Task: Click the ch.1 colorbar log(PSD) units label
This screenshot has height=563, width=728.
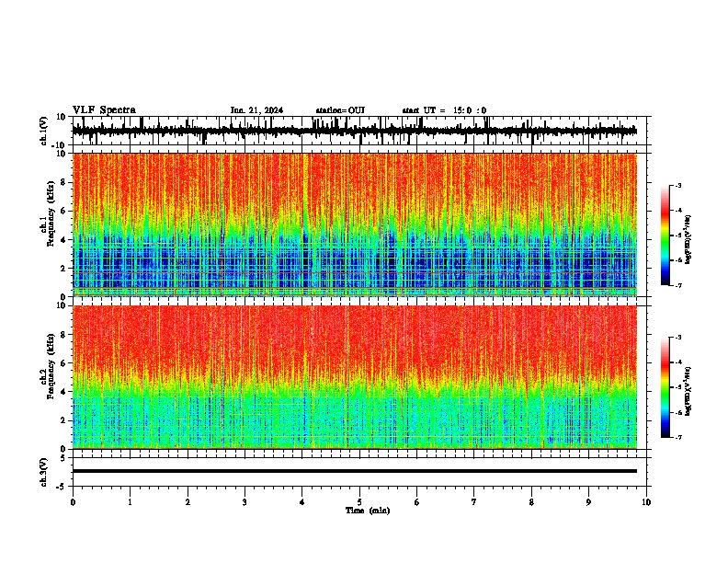Action: [x=688, y=240]
